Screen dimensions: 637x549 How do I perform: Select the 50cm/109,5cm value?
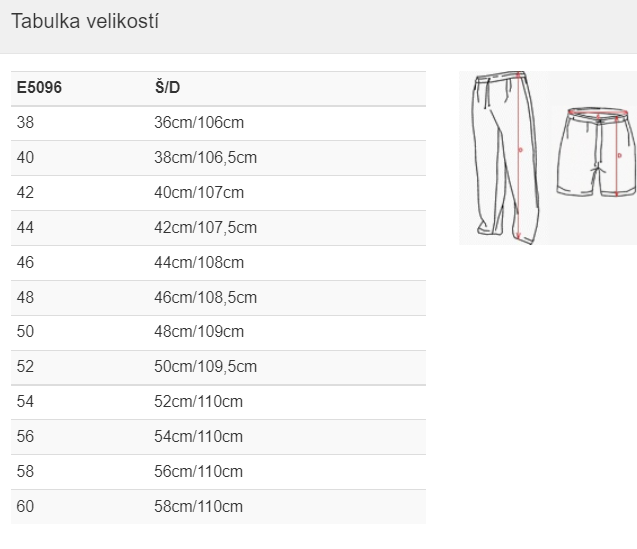[x=206, y=367]
